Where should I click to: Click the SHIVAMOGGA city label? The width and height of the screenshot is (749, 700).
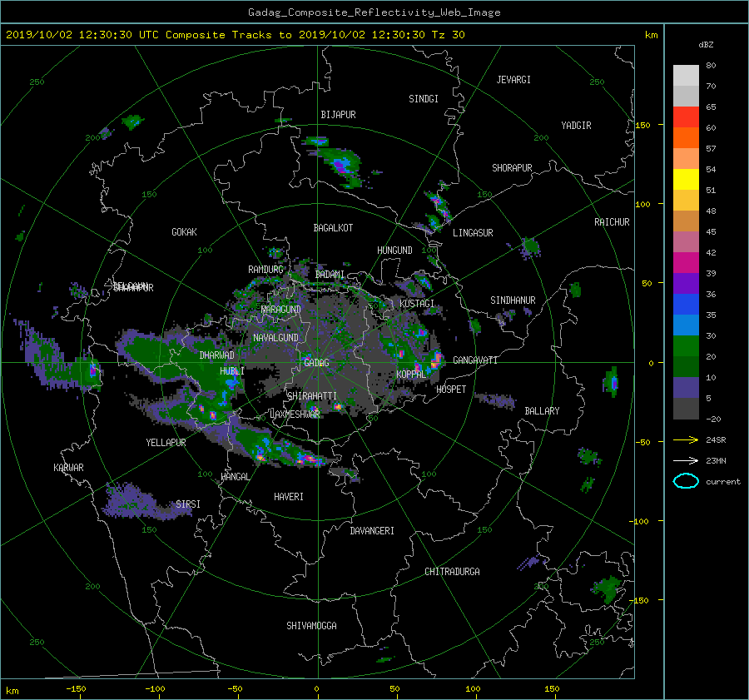(311, 625)
